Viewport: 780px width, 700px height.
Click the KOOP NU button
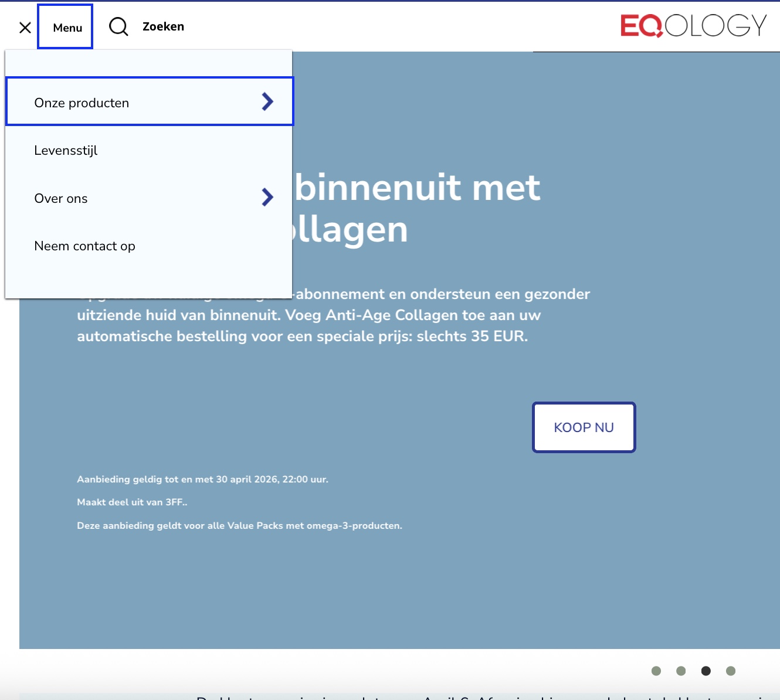584,427
